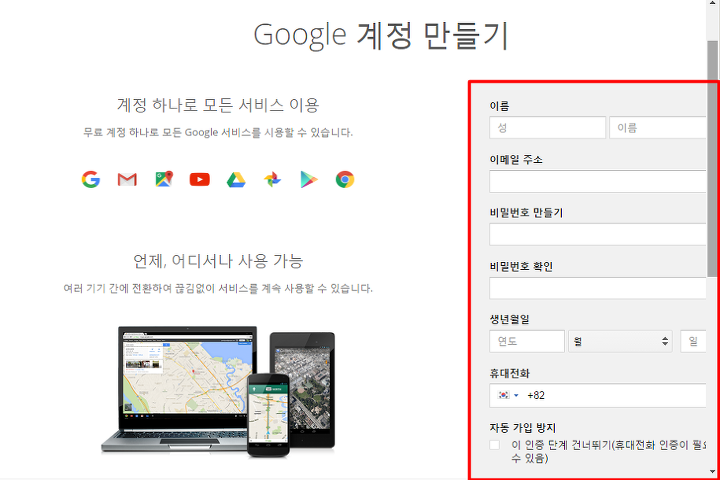This screenshot has height=480, width=720.
Task: Focus the 이름 first name field
Action: (x=658, y=128)
